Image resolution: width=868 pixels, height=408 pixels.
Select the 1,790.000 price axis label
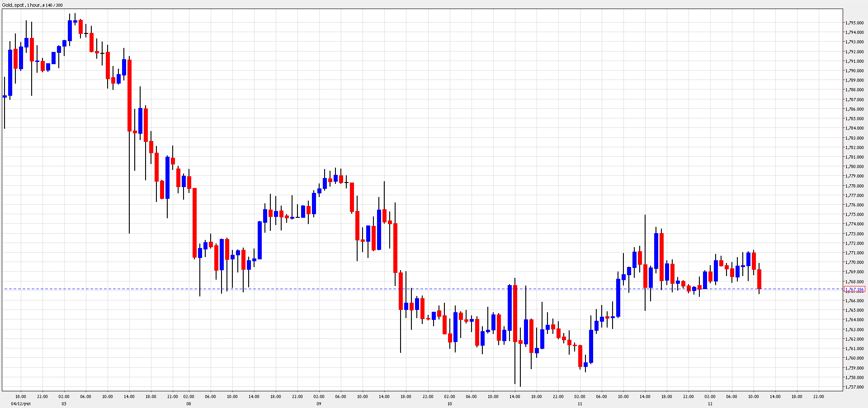[x=854, y=71]
